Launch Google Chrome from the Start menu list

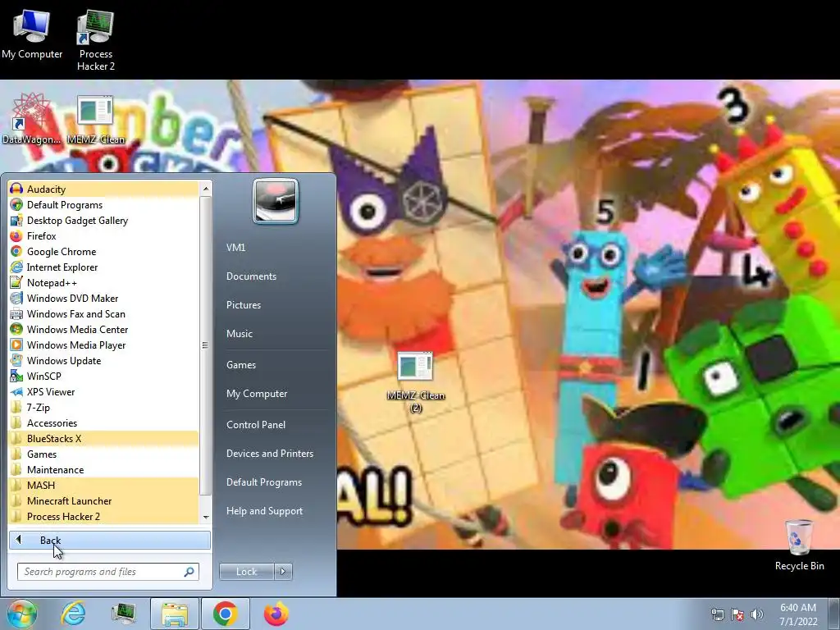103,251
